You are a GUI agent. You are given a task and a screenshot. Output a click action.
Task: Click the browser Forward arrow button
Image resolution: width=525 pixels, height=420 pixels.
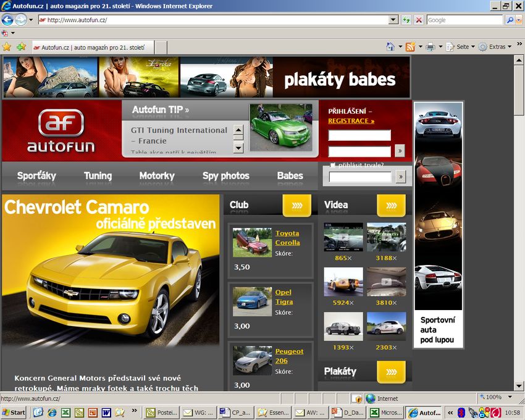click(x=21, y=20)
